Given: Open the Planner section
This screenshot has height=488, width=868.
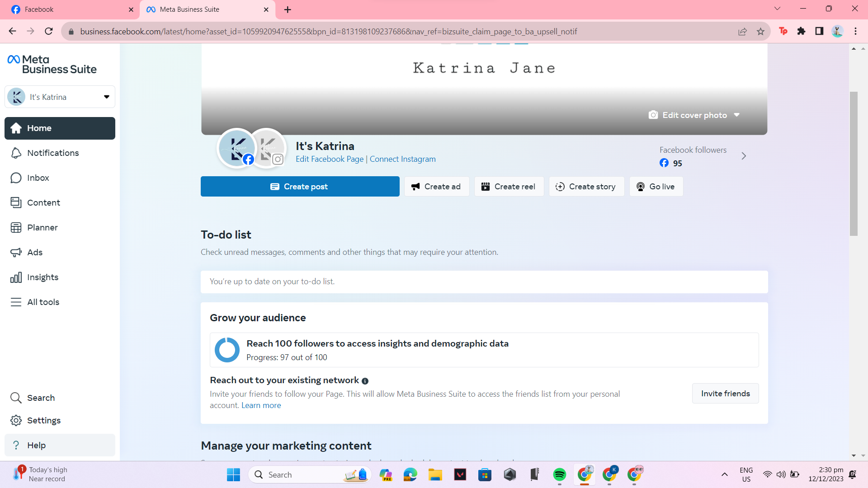Looking at the screenshot, I should pos(60,228).
